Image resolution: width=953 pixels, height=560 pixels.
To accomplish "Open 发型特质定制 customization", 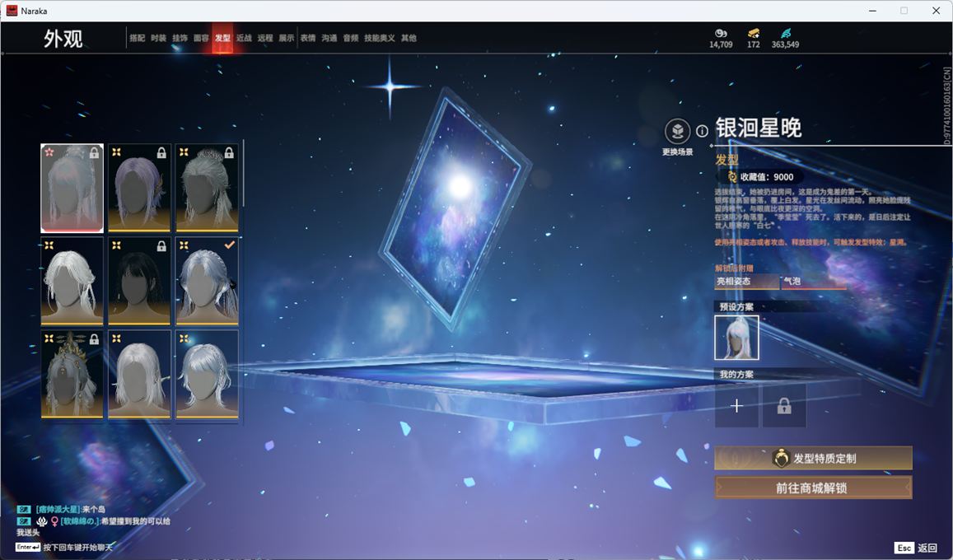I will [813, 459].
